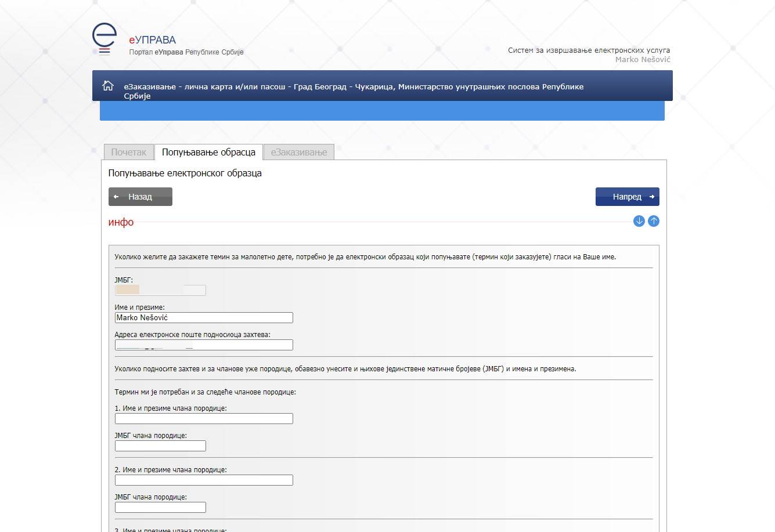Focus the applicant email address field
Image resolution: width=775 pixels, height=532 pixels.
pos(204,345)
